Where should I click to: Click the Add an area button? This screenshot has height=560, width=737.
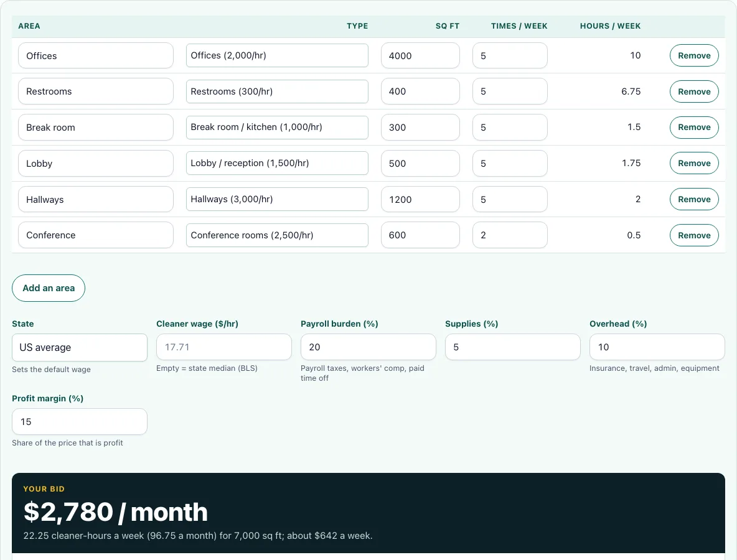click(x=49, y=288)
